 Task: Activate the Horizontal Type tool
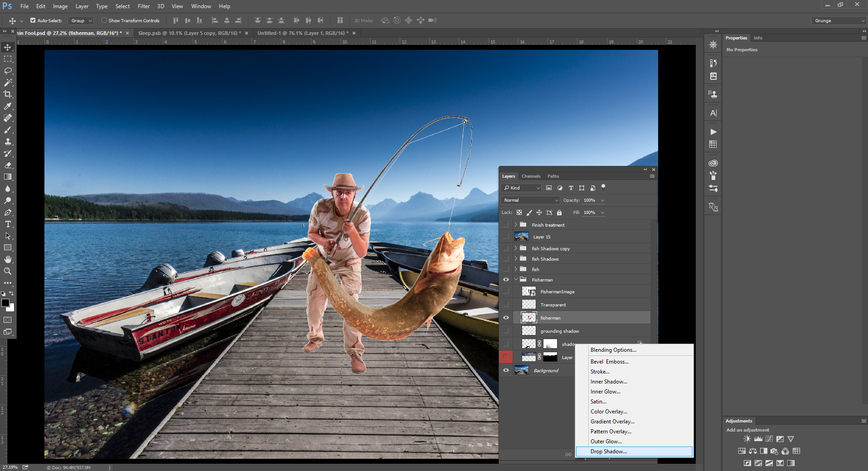coord(8,224)
